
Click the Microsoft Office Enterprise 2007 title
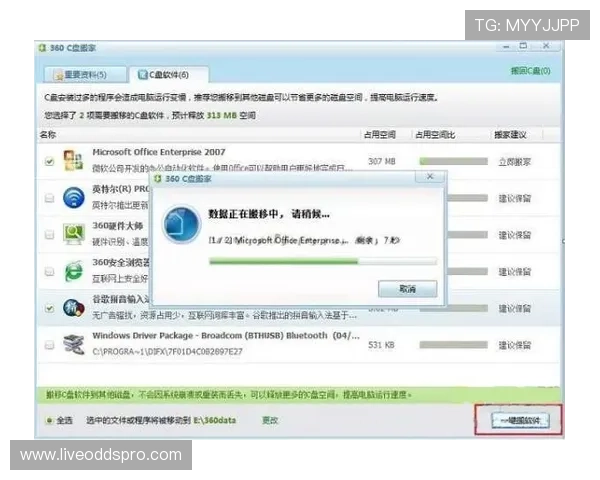159,152
